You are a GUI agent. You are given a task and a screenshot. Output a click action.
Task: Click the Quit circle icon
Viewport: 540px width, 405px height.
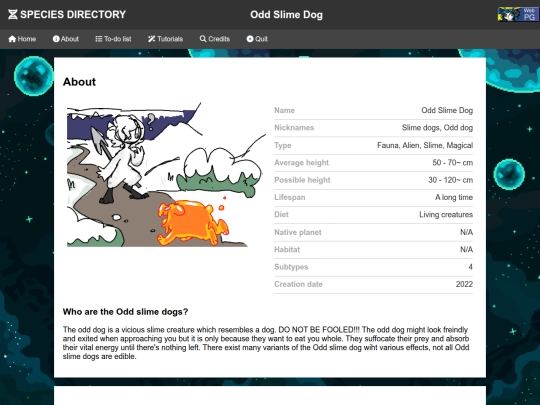point(250,39)
